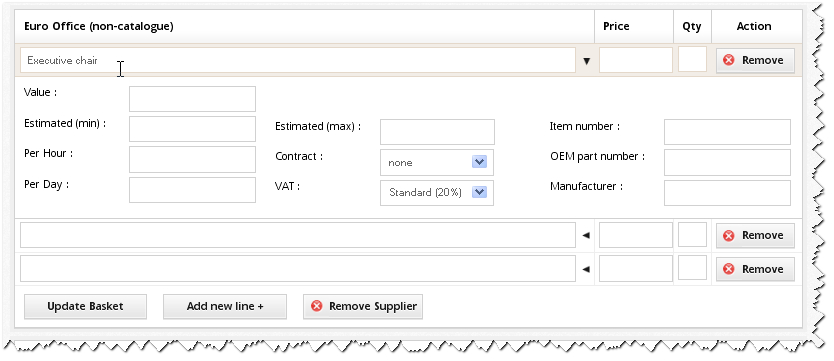The width and height of the screenshot is (834, 361).
Task: Remove the Executive chair line
Action: coord(755,60)
